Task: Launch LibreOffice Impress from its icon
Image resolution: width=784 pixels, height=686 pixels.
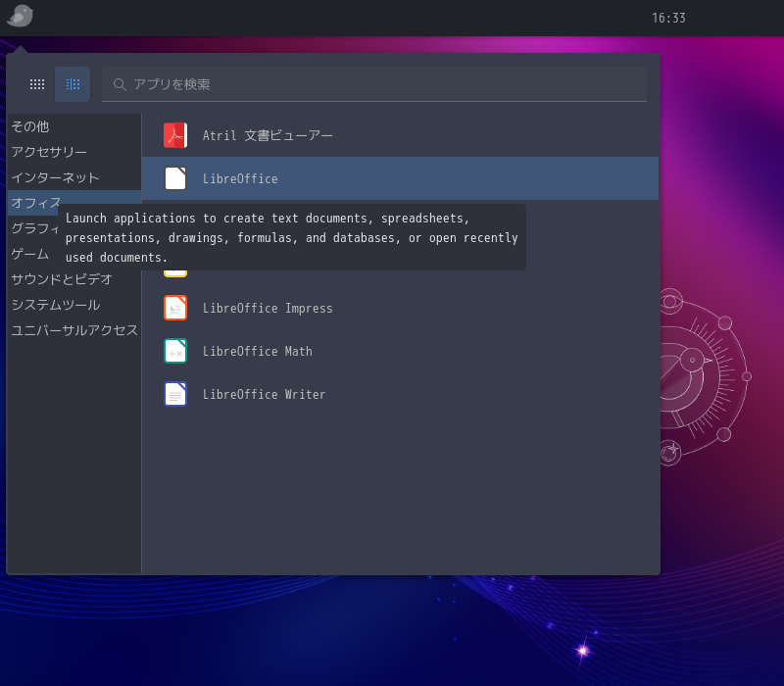Action: pos(175,308)
